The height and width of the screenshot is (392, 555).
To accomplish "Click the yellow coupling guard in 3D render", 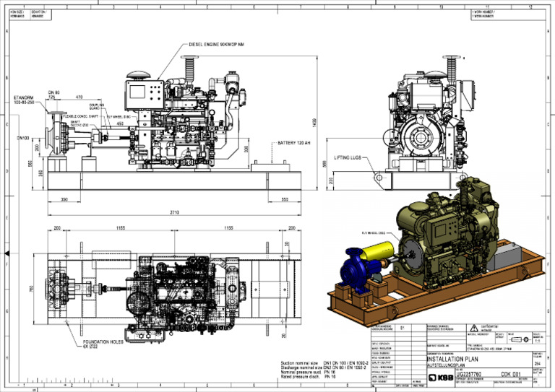I will 378,251.
